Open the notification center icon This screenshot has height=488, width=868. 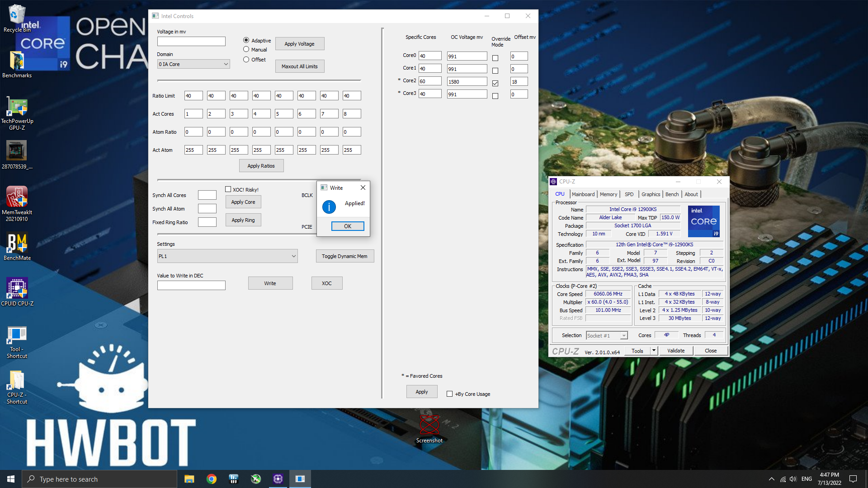853,479
